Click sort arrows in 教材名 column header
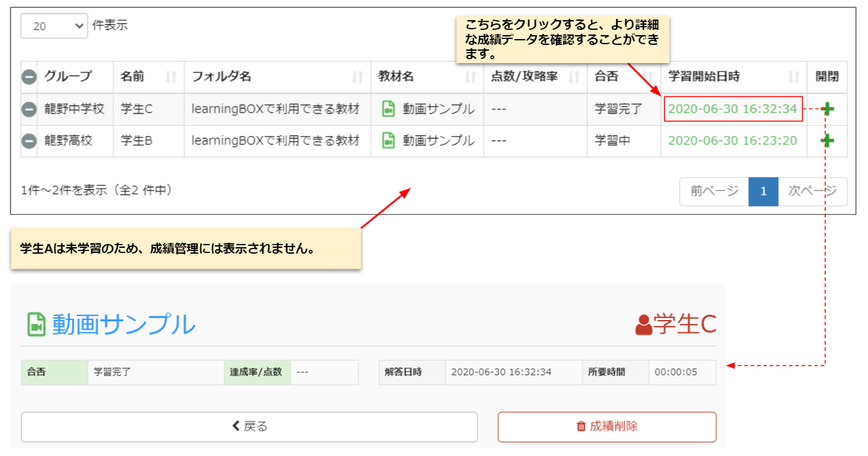868x456 pixels. click(470, 77)
